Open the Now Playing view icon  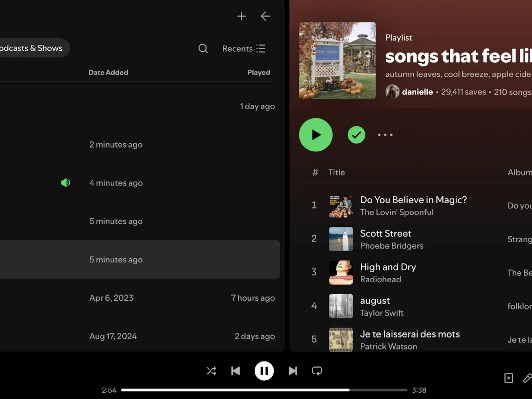point(509,378)
